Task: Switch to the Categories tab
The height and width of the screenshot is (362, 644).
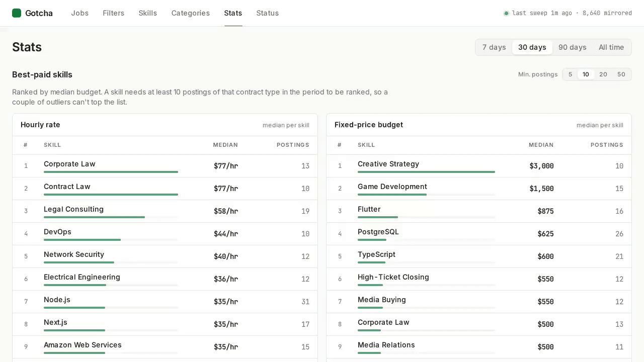Action: pyautogui.click(x=191, y=13)
